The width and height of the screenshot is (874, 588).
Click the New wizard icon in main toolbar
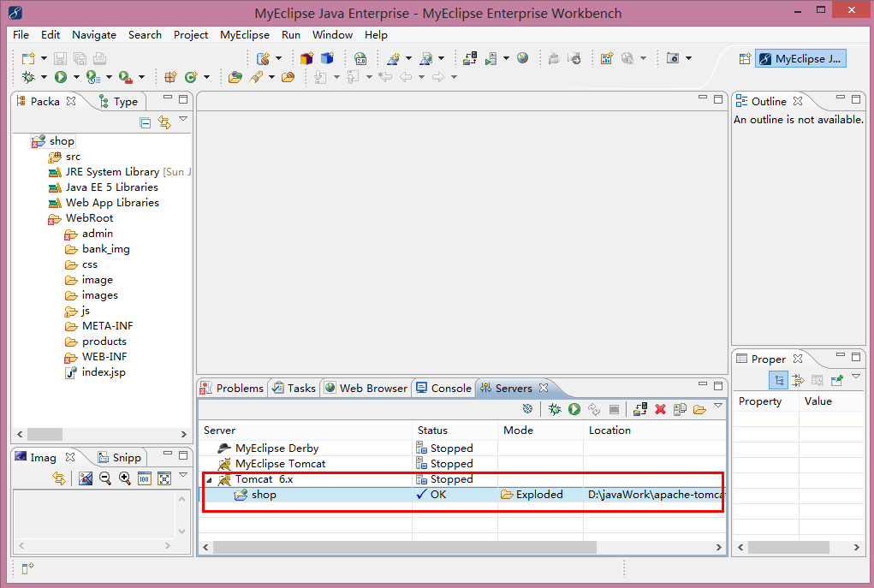tap(28, 58)
